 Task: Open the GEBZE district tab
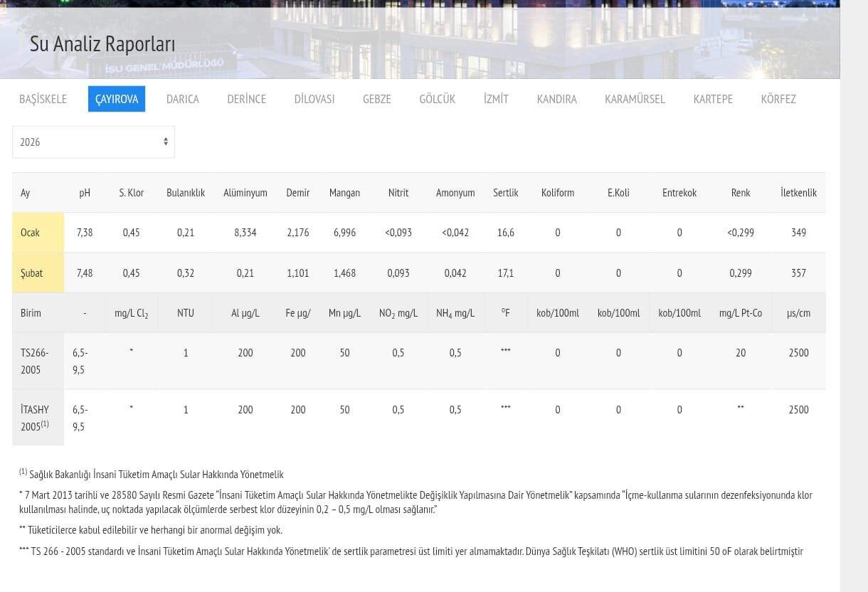pos(376,99)
